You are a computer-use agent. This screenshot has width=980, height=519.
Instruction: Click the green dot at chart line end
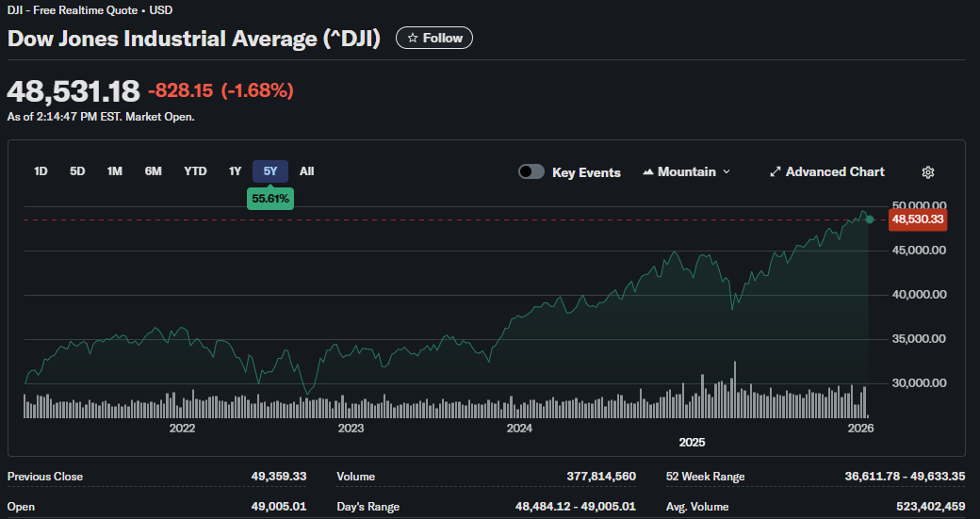coord(870,219)
